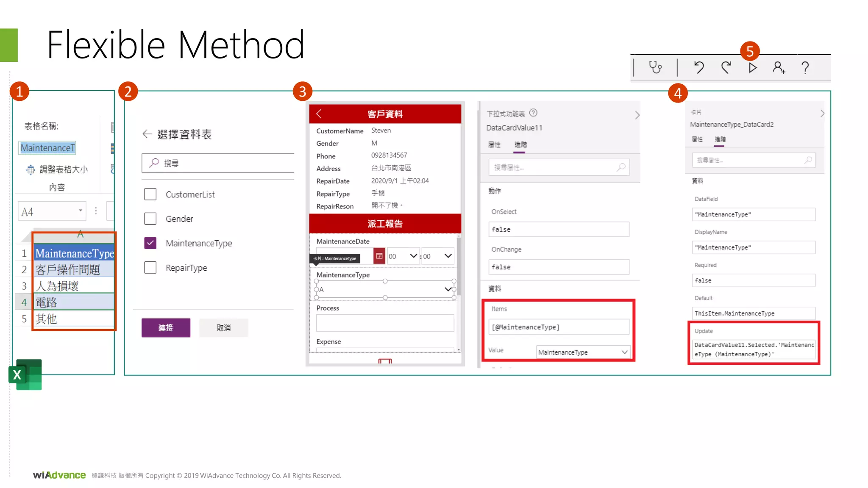Click the Redo arrow icon
This screenshot has height=488, width=868.
(x=726, y=67)
